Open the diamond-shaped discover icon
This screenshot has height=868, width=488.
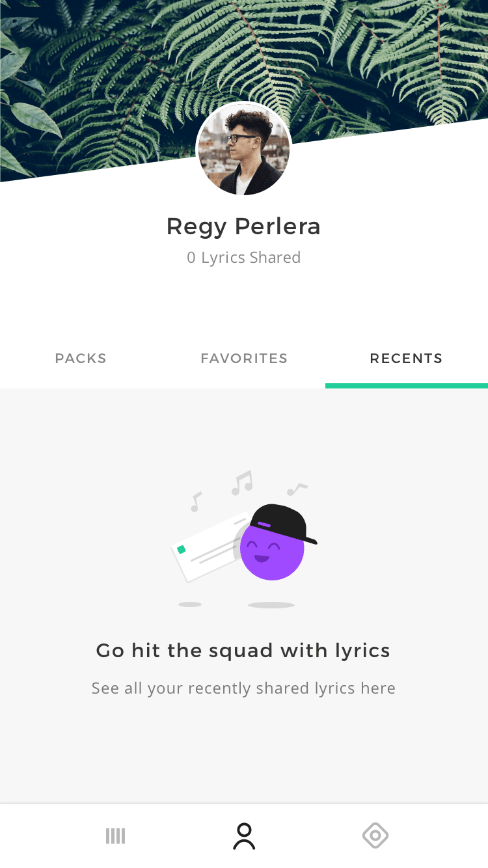[x=375, y=835]
